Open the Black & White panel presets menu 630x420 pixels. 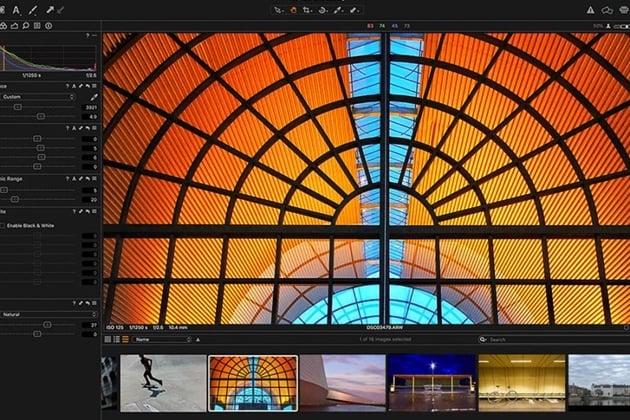point(94,211)
